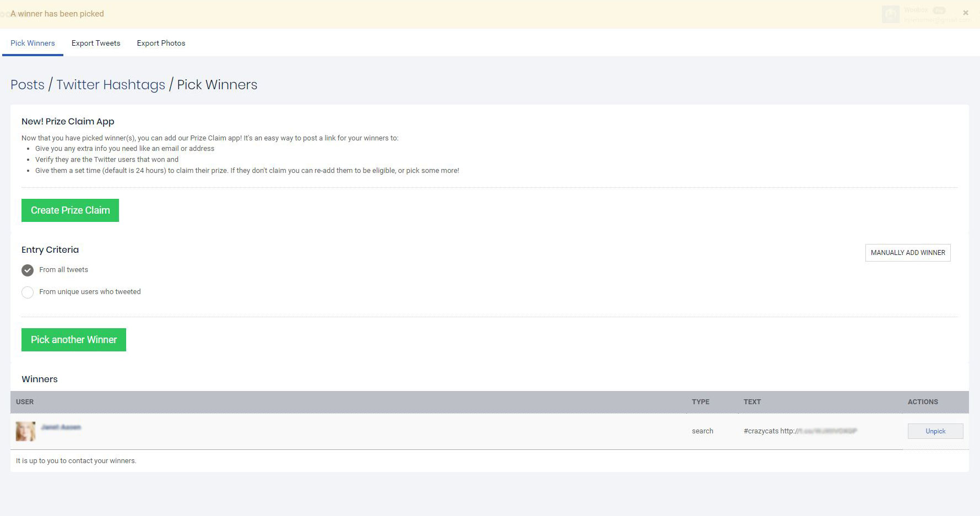Unpick the selected winner
This screenshot has width=980, height=516.
[x=935, y=431]
